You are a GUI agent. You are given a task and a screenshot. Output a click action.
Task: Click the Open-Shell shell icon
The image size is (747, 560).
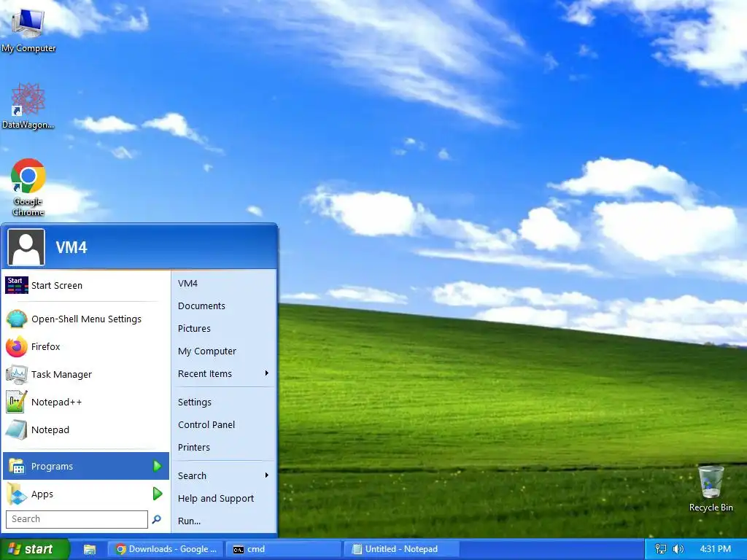coord(17,319)
